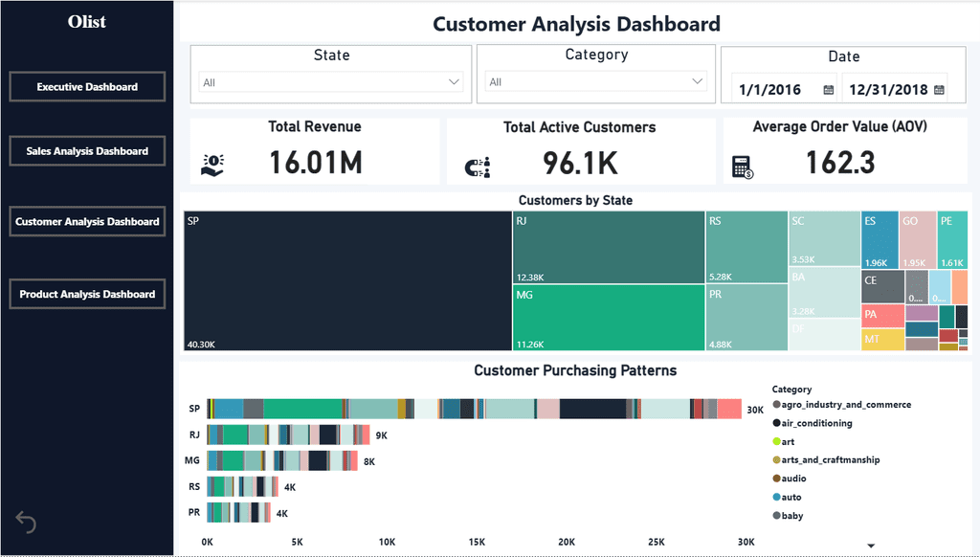The height and width of the screenshot is (557, 980).
Task: Click the AOV calculator icon
Action: coord(743,167)
